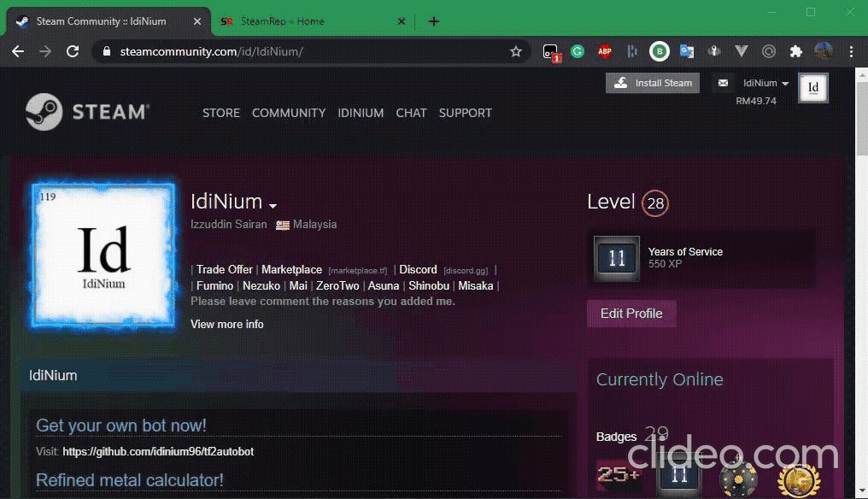Switch to the SteamRep Home tab
This screenshot has height=499, width=868.
[314, 21]
